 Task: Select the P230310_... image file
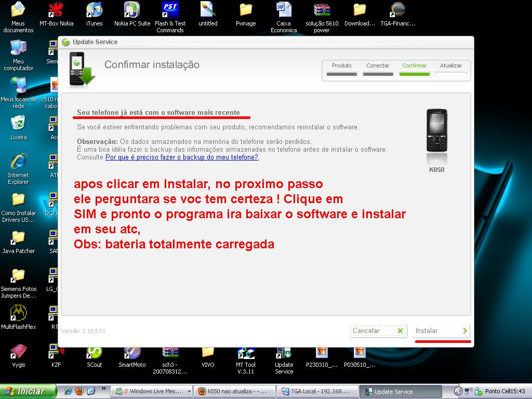322,357
